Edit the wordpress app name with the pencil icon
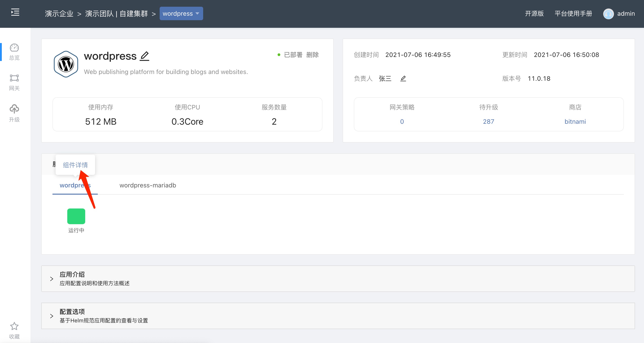 click(x=144, y=56)
